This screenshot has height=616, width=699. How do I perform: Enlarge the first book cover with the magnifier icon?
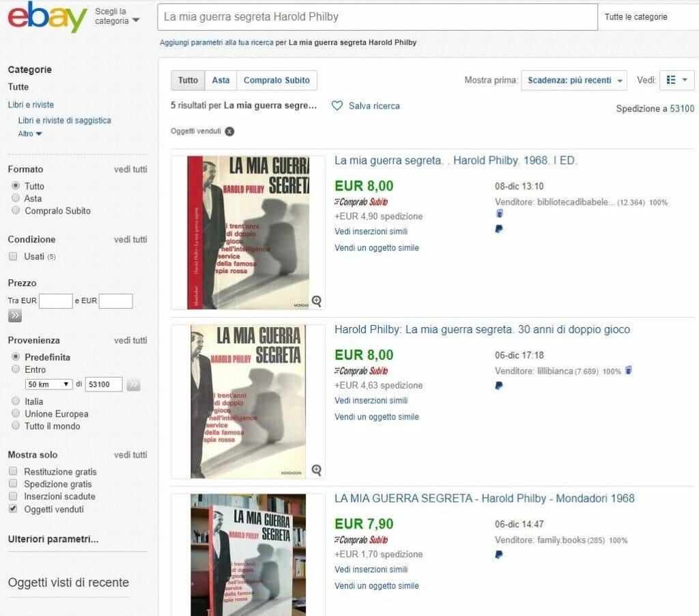(x=317, y=301)
